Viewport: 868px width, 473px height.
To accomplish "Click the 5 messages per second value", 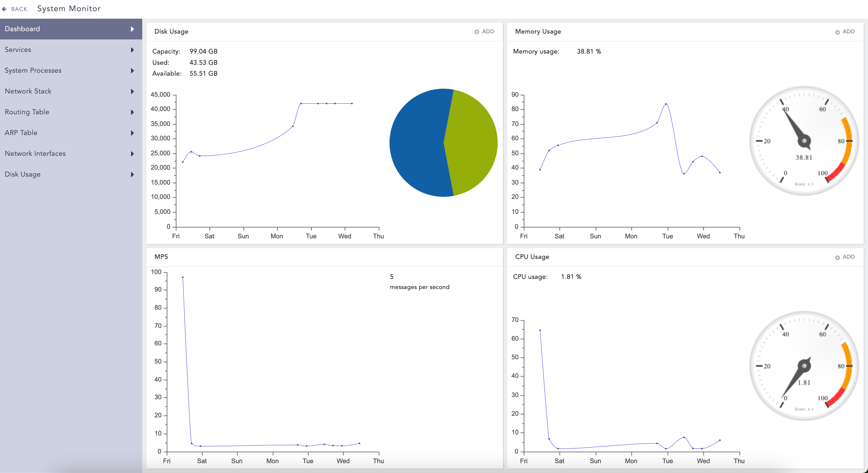I will (x=392, y=277).
